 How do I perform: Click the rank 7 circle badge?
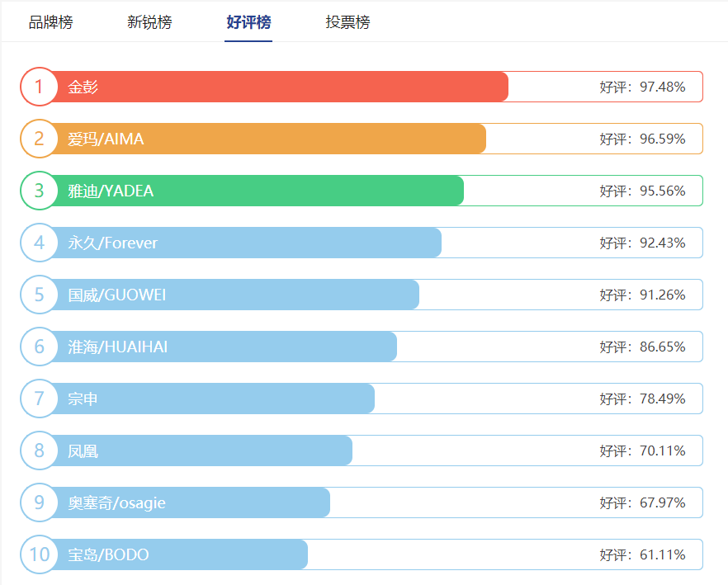pyautogui.click(x=39, y=399)
